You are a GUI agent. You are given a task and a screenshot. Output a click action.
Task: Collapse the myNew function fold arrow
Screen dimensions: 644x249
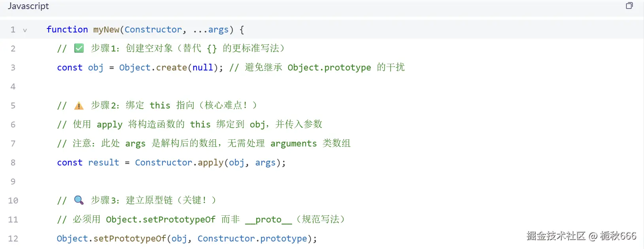click(25, 30)
